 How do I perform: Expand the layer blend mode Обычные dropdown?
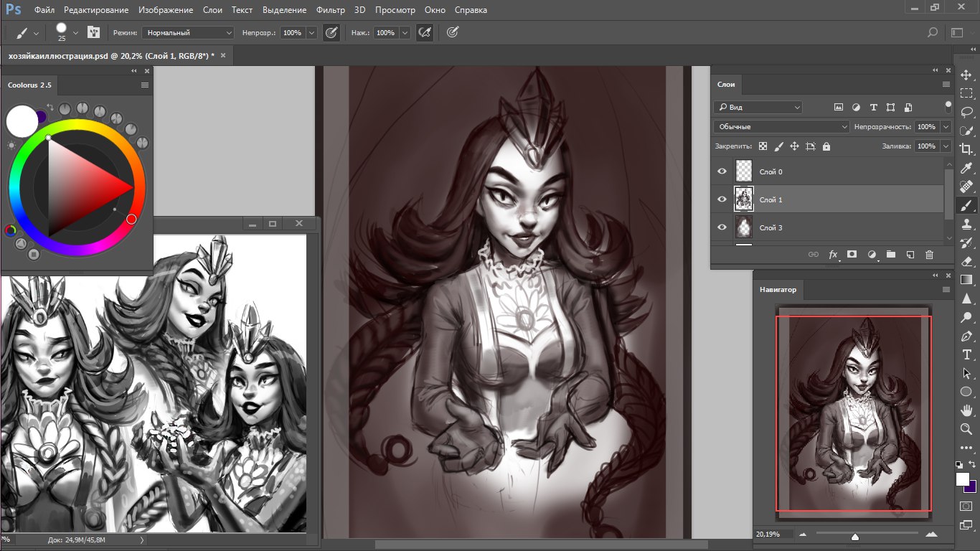pyautogui.click(x=781, y=127)
